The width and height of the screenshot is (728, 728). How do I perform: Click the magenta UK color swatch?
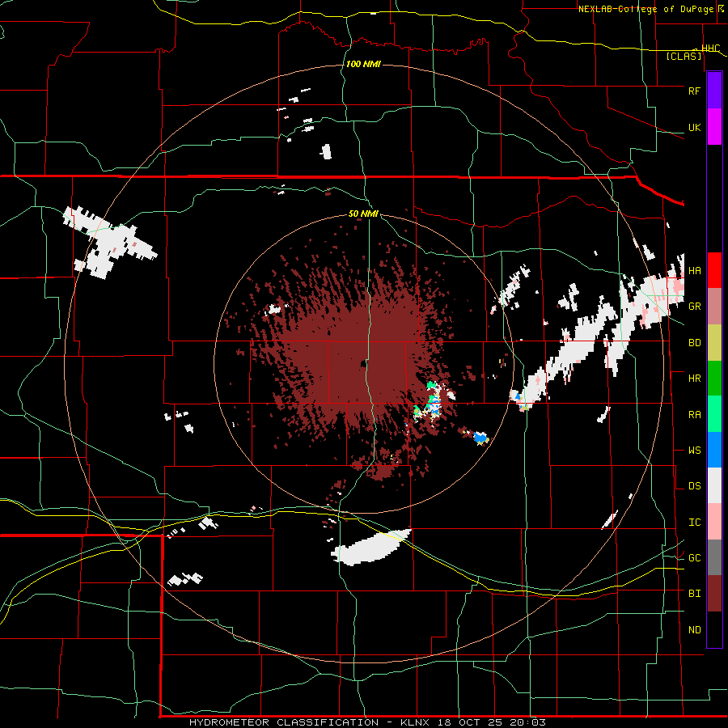click(x=714, y=127)
